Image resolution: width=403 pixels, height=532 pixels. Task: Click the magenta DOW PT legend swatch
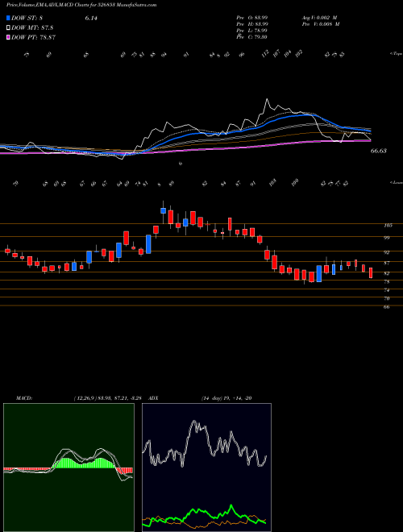click(9, 37)
